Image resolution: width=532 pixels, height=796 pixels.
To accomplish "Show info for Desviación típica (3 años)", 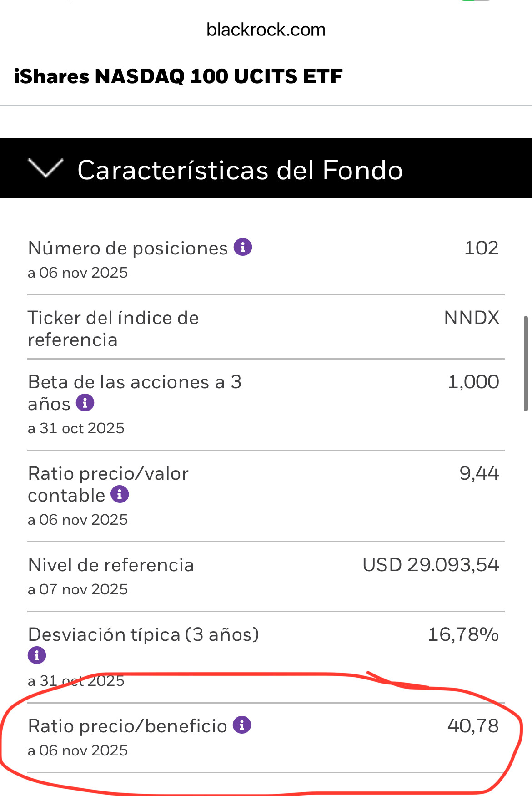I will point(37,655).
